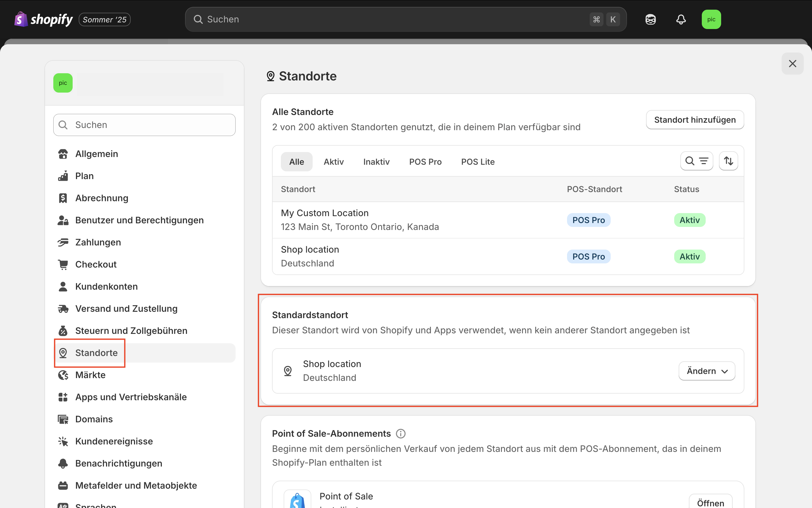Click the top Suchen global search bar
The image size is (812, 508).
pos(396,20)
